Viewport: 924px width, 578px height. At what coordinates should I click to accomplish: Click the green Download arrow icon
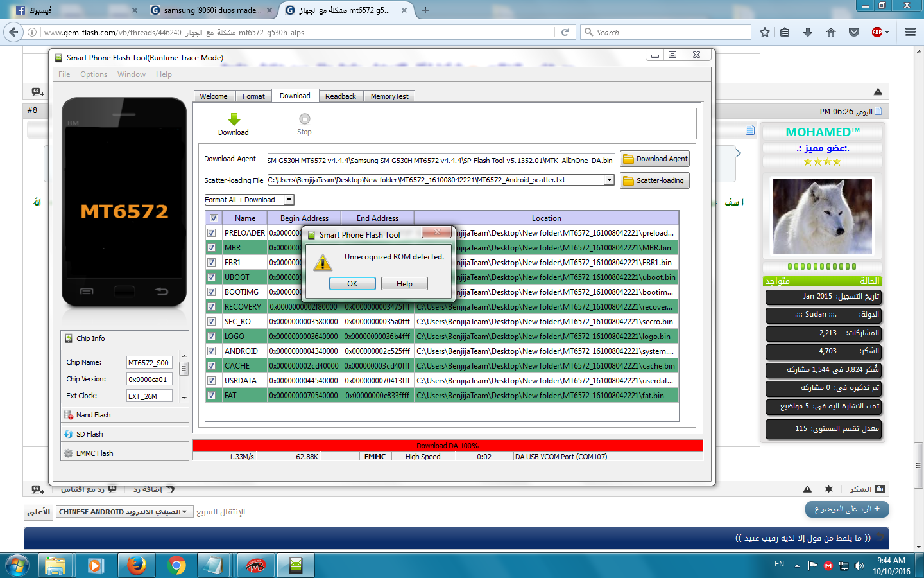[234, 119]
